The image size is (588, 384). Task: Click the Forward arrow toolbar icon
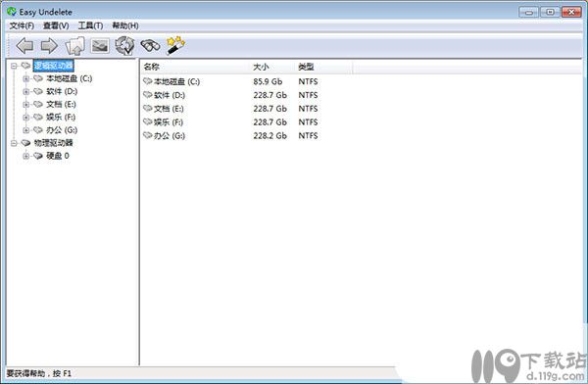coord(49,46)
